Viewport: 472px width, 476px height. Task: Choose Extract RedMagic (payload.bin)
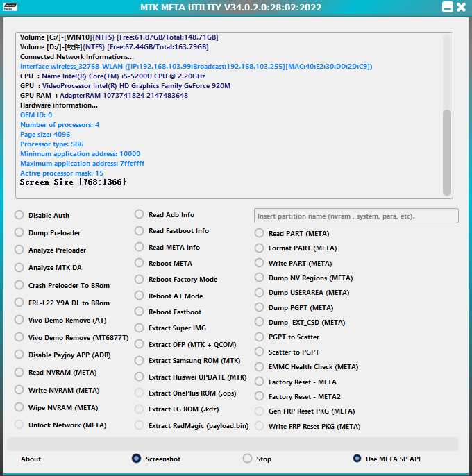click(139, 425)
